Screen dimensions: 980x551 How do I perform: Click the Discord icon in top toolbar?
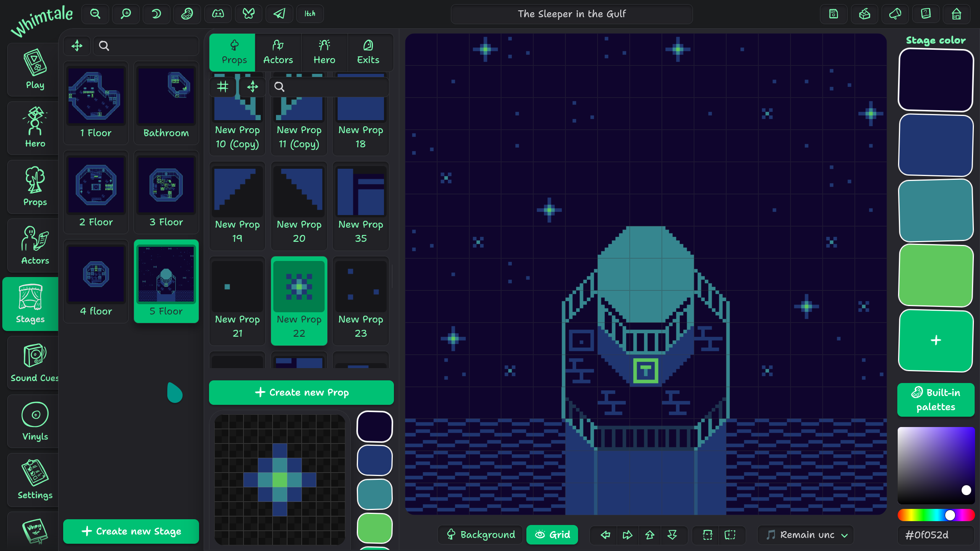click(218, 14)
